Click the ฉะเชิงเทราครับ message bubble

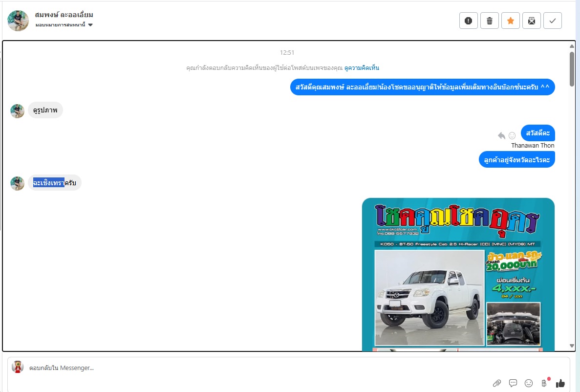click(x=54, y=182)
